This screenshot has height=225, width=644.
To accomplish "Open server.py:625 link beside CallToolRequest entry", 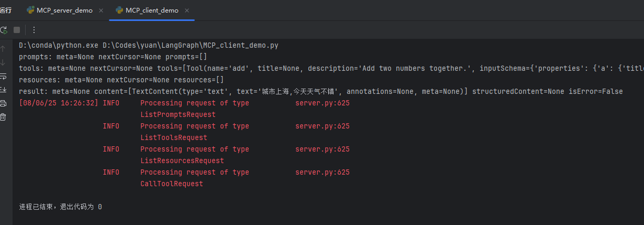I will (x=322, y=173).
